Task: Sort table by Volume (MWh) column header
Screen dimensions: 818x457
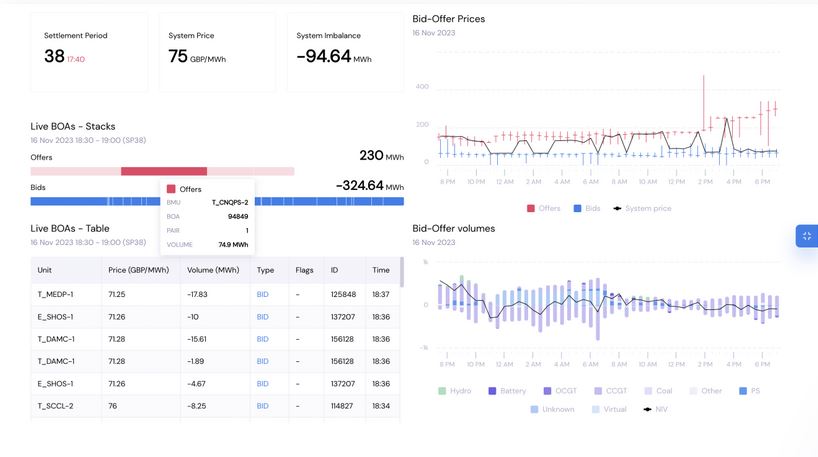Action: 214,270
